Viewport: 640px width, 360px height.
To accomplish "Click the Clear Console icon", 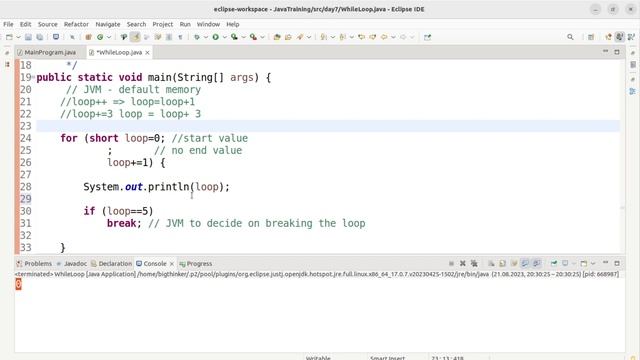I will (491, 264).
